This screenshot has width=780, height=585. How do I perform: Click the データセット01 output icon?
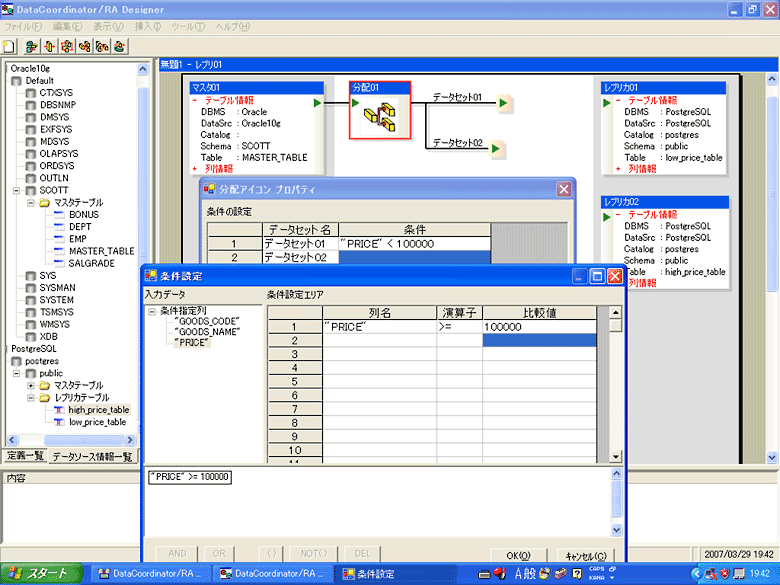(x=505, y=104)
